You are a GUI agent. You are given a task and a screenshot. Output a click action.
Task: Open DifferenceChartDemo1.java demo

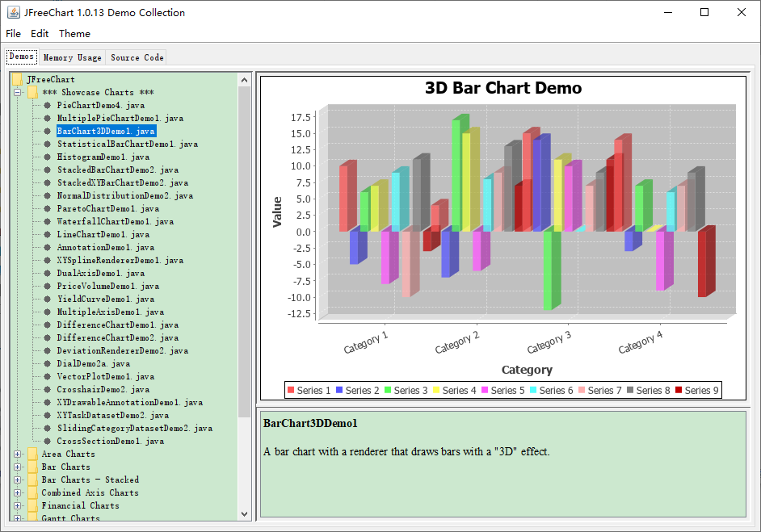point(117,325)
